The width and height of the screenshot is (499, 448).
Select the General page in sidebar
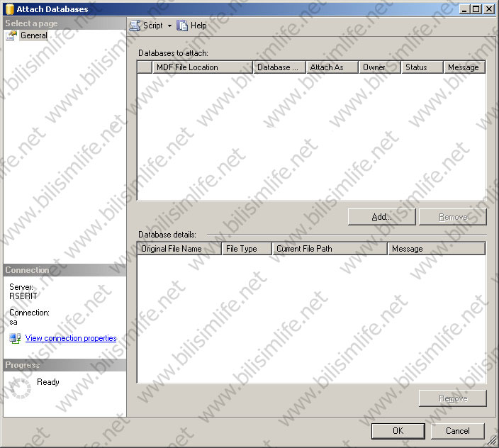(33, 35)
